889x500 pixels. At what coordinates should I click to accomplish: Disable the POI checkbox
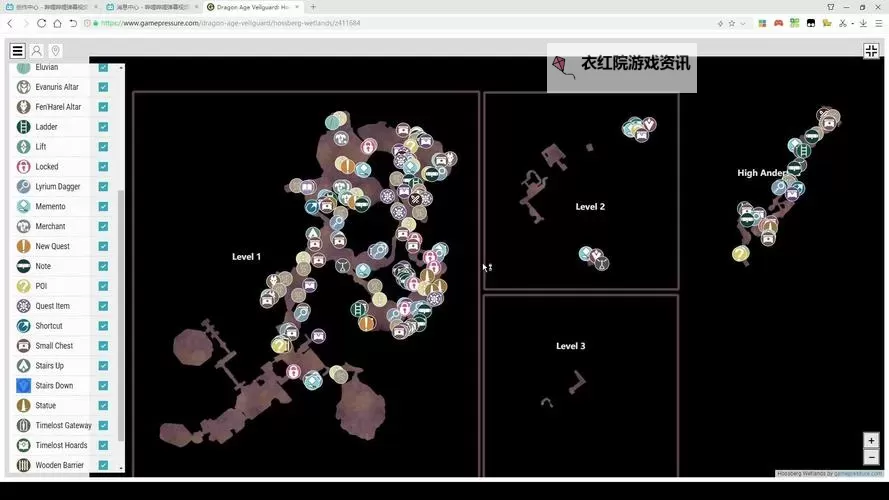[103, 286]
